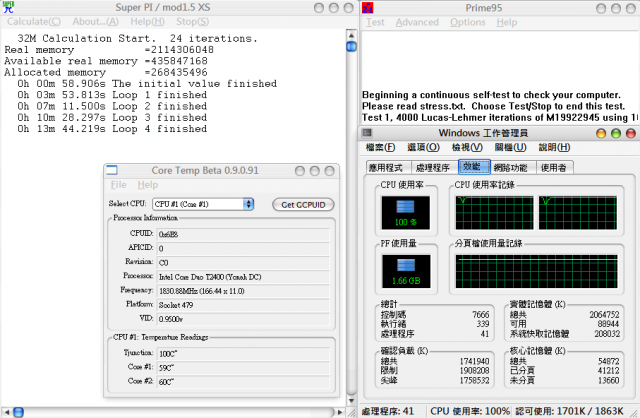The height and width of the screenshot is (418, 640).
Task: Click the status bar text CPU 使用率: 100%
Action: pos(470,411)
